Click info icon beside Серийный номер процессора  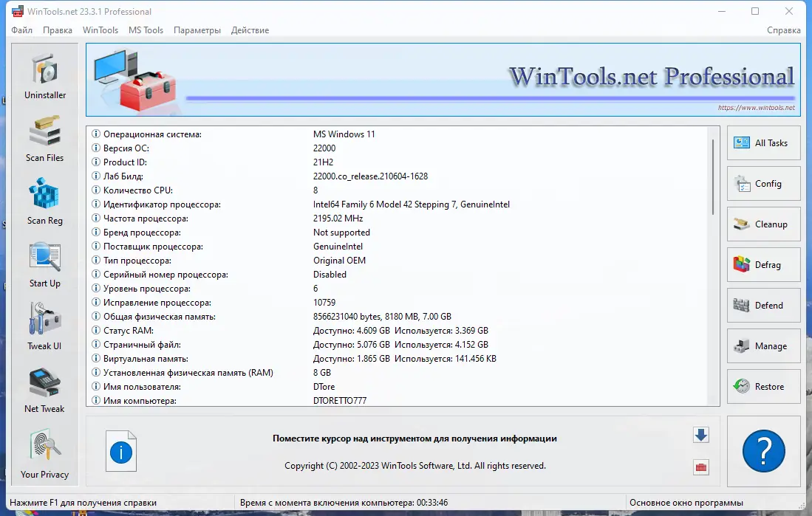[x=96, y=275]
